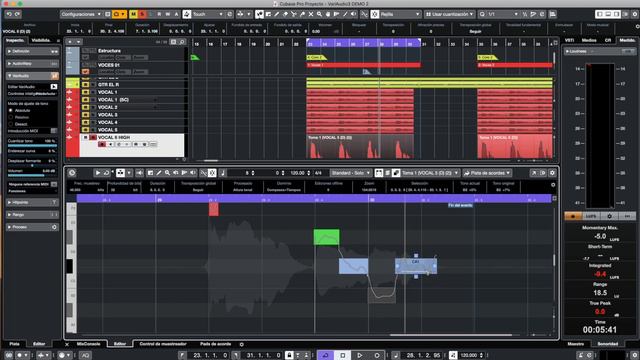Click the red segment near the top of the editor
This screenshot has height=360, width=640.
click(x=213, y=209)
